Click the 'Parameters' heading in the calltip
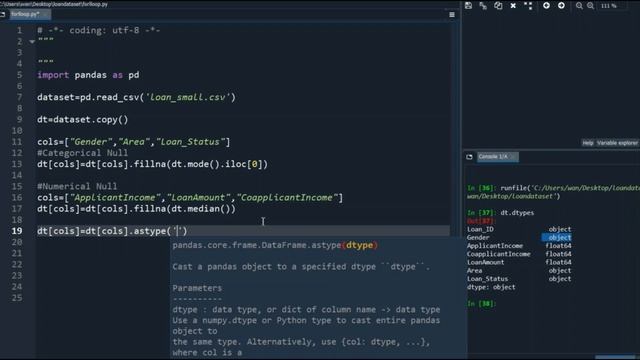 (x=197, y=288)
